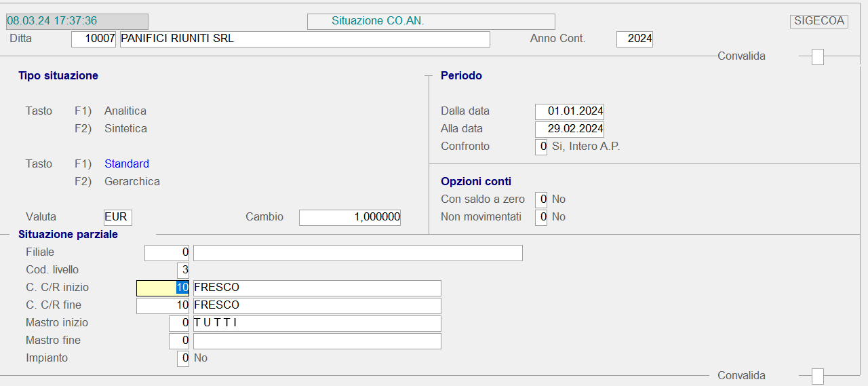The image size is (868, 386).
Task: Edit the Dalla data start date field
Action: [569, 111]
